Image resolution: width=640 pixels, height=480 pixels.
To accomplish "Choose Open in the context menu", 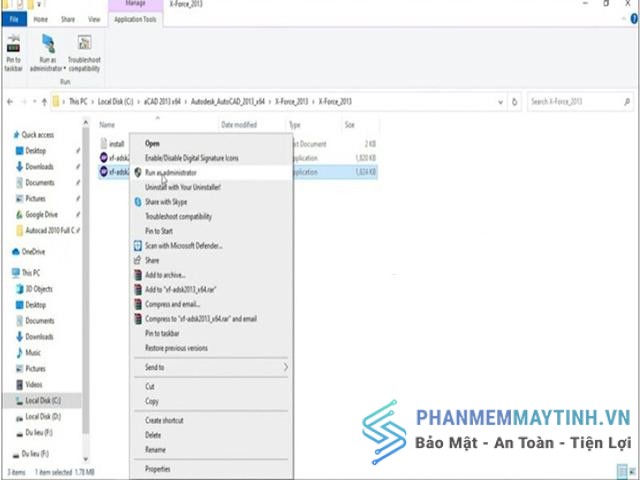I will [x=211, y=143].
